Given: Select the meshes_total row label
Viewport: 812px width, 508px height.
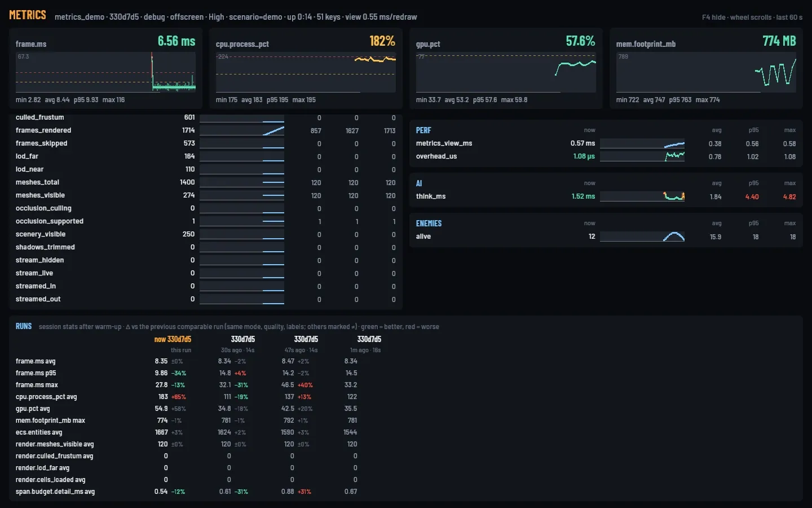Looking at the screenshot, I should click(x=37, y=182).
